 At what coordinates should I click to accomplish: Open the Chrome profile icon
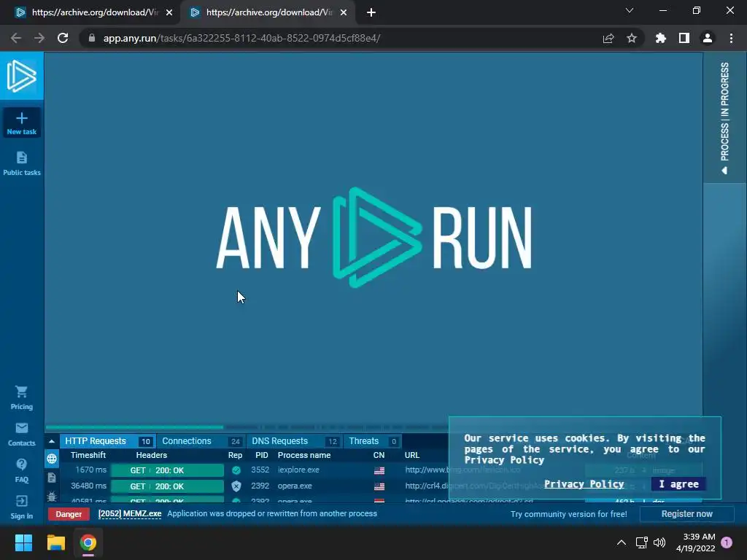click(x=708, y=38)
